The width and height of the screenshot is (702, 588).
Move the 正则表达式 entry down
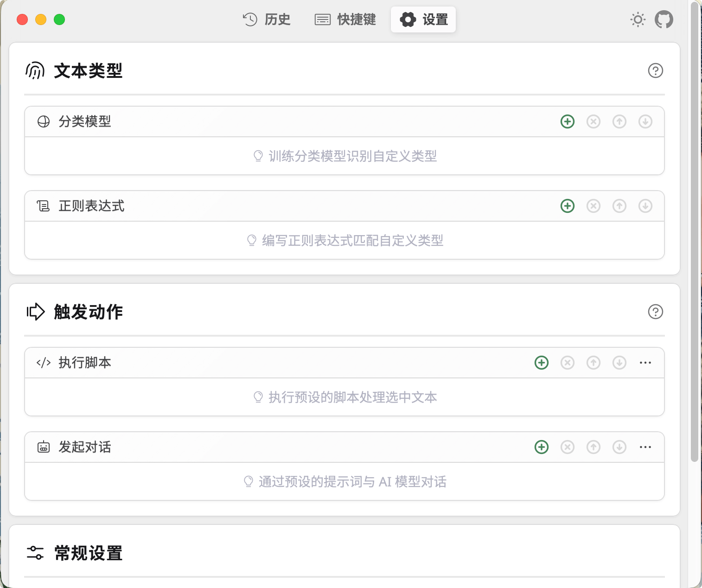pos(645,205)
